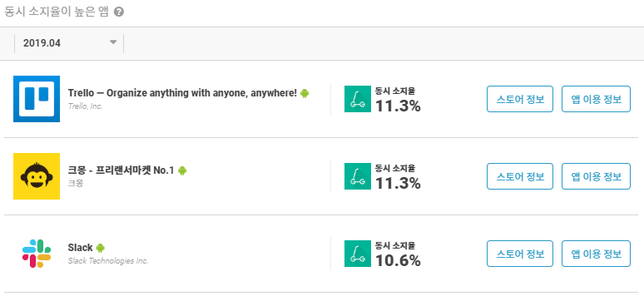
Task: Open 앱 이용 정보 for Slack
Action: [596, 254]
